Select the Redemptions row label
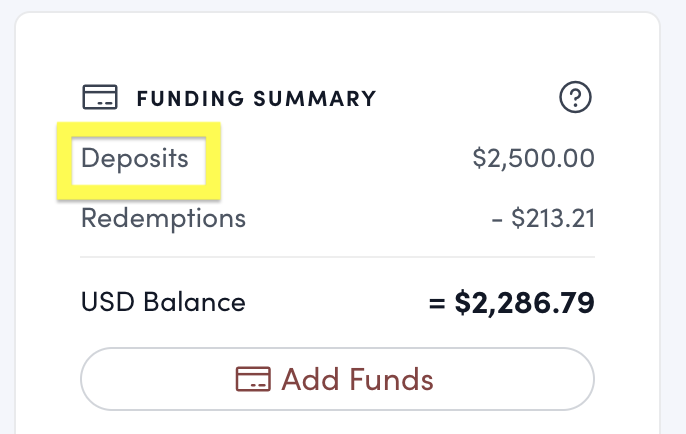This screenshot has height=434, width=686. [163, 217]
